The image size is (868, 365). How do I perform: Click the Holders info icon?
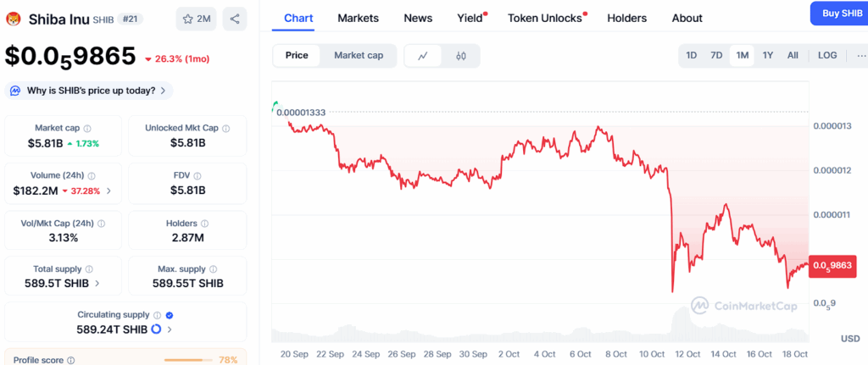(x=205, y=223)
